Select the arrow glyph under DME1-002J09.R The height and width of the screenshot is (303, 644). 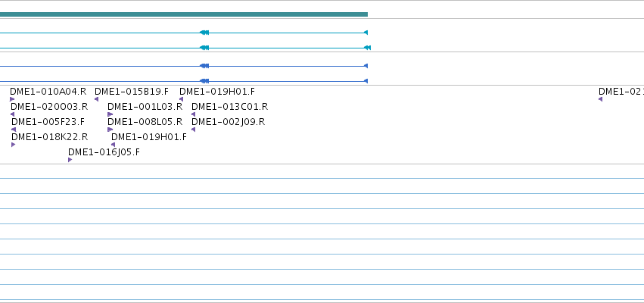click(194, 130)
